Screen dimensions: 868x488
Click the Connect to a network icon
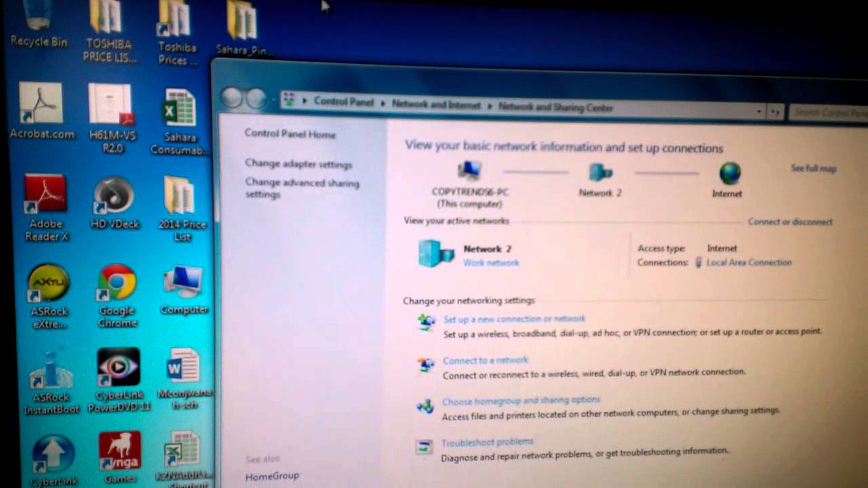pos(425,365)
